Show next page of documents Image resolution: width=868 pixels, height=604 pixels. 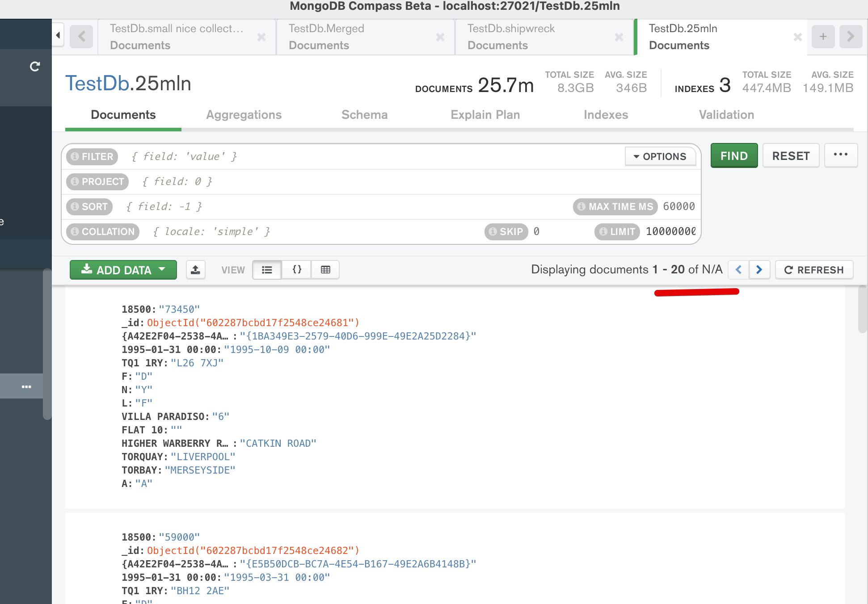759,270
